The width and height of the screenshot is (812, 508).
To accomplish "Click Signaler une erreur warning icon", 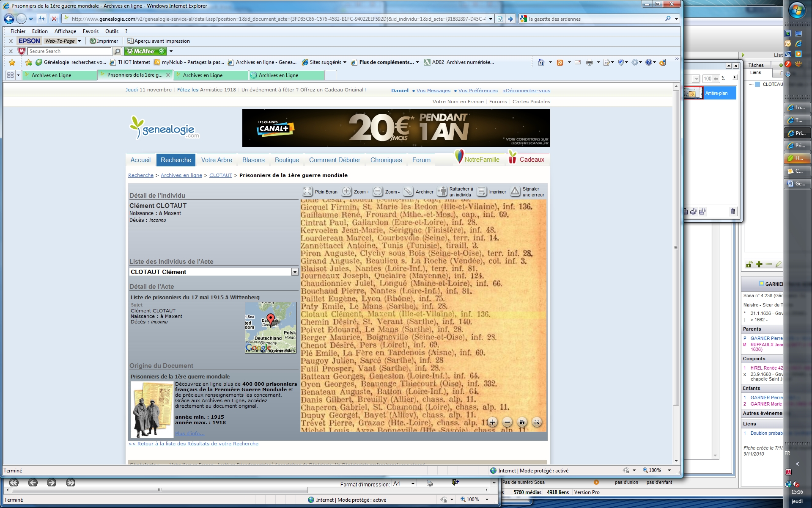I will [x=515, y=192].
